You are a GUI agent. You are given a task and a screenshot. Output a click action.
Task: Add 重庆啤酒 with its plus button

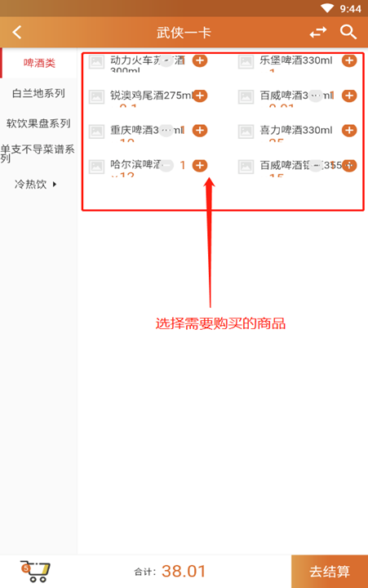coord(200,131)
